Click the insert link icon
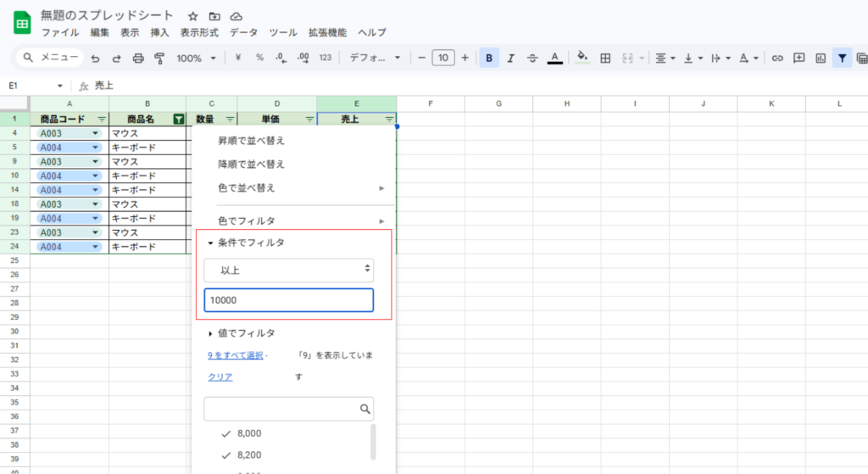 776,59
